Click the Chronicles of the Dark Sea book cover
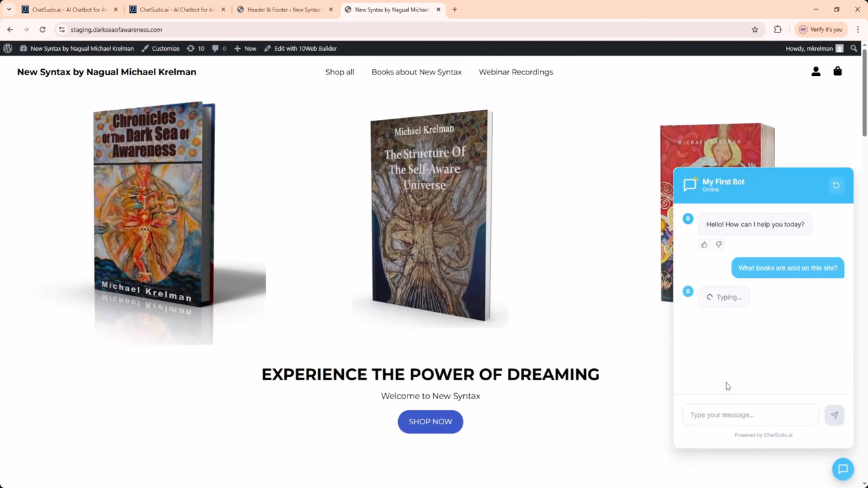The image size is (868, 488). (x=154, y=205)
